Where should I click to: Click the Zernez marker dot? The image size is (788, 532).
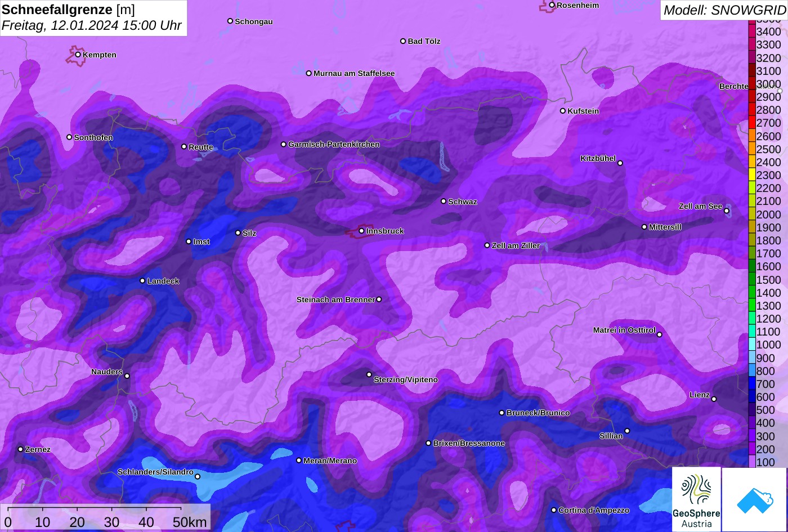click(21, 449)
